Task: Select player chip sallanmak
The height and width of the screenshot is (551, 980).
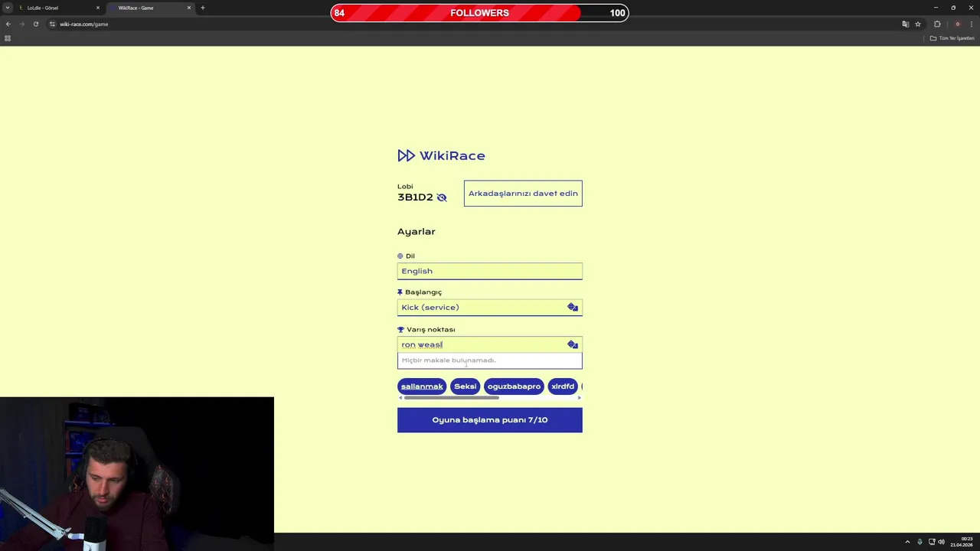Action: [x=422, y=386]
